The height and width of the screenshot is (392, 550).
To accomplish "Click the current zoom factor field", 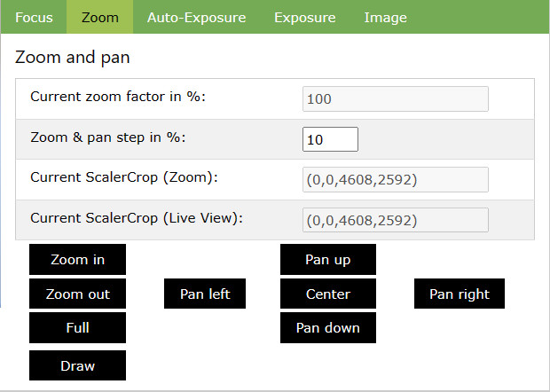I will [x=395, y=98].
